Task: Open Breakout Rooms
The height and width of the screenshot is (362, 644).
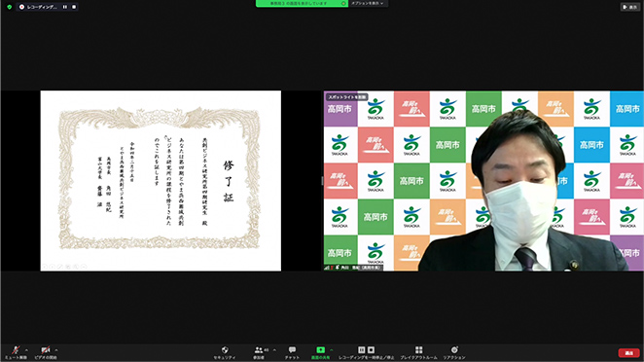Action: point(418,352)
